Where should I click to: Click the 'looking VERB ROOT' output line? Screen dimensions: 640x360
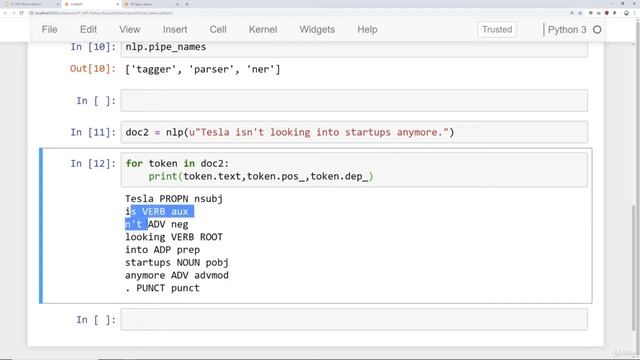[174, 237]
